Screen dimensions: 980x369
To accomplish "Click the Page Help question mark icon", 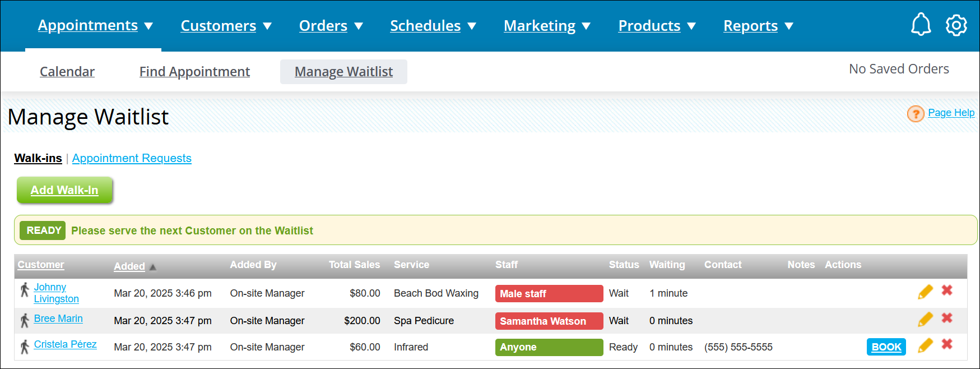I will pyautogui.click(x=915, y=114).
